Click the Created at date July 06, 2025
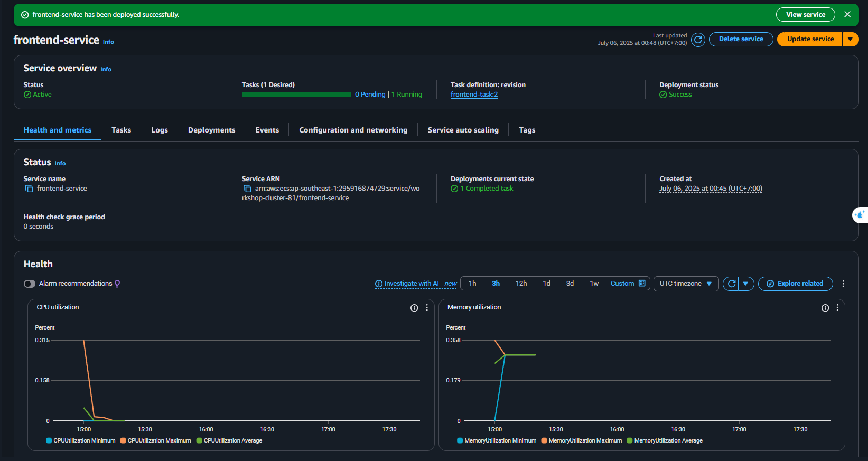Viewport: 868px width, 461px height. (711, 189)
